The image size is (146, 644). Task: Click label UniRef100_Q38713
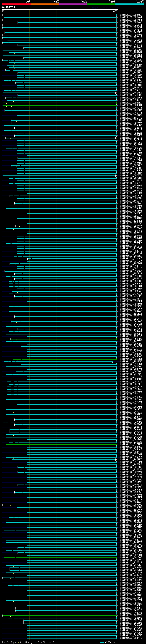(131, 180)
